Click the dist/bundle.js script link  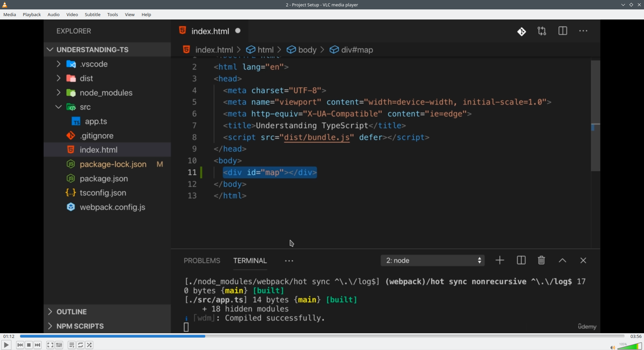click(x=316, y=137)
